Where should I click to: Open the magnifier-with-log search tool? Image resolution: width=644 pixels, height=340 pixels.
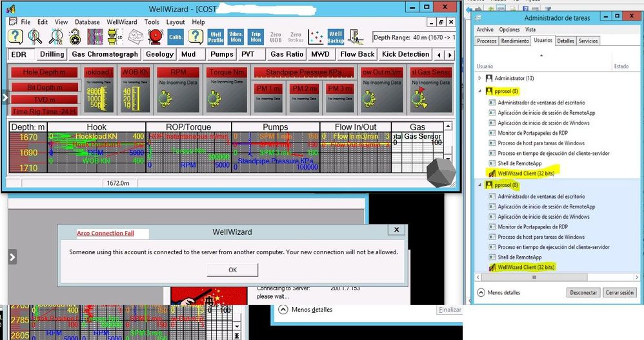(x=35, y=37)
